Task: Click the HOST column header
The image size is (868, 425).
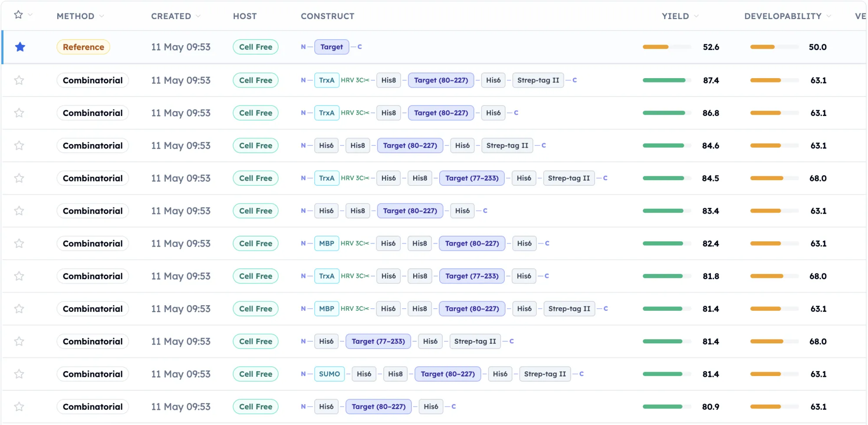Action: 245,16
